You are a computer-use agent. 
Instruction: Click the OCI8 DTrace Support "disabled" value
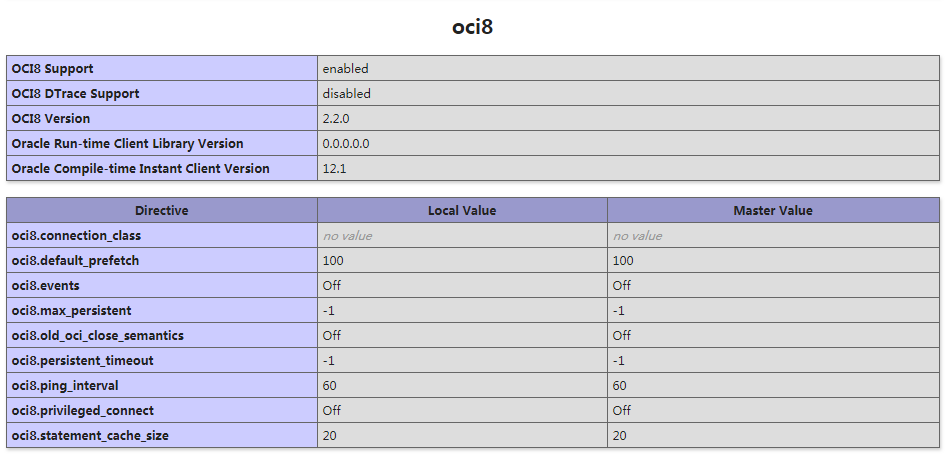(x=346, y=94)
